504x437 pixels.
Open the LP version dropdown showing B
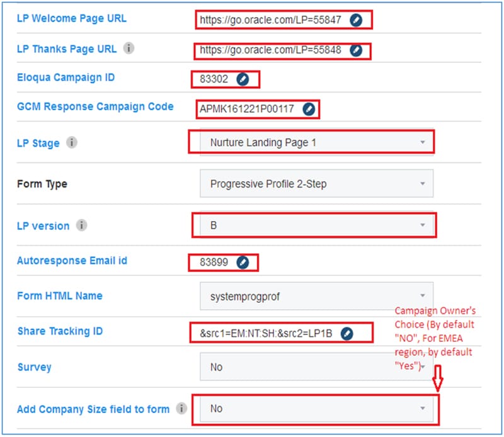tap(316, 225)
